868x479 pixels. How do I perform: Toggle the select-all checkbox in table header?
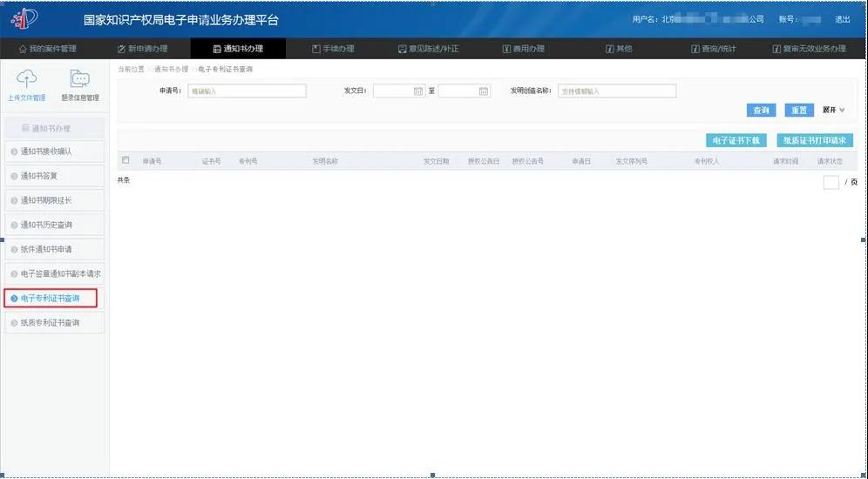pyautogui.click(x=125, y=160)
